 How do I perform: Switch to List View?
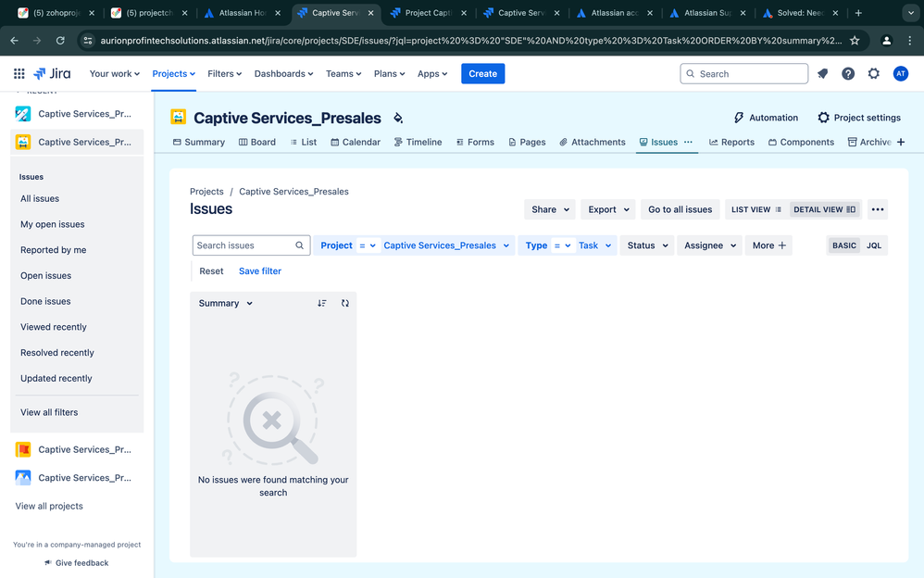[x=756, y=209]
